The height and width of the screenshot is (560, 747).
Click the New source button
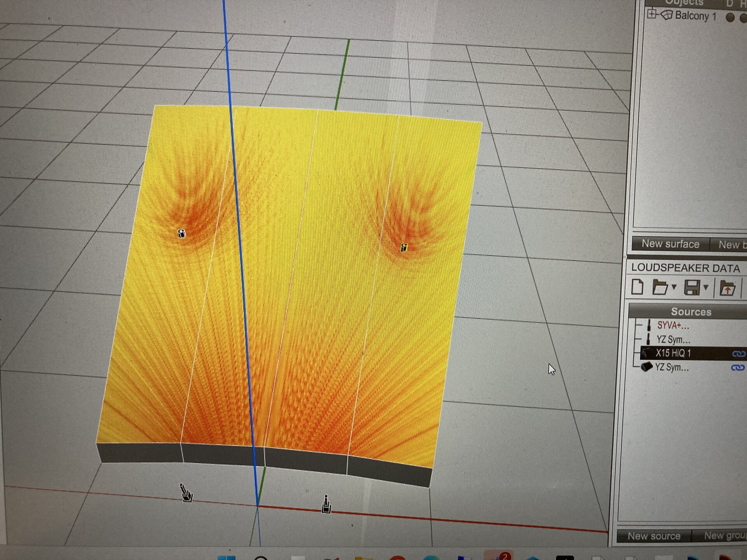click(654, 536)
